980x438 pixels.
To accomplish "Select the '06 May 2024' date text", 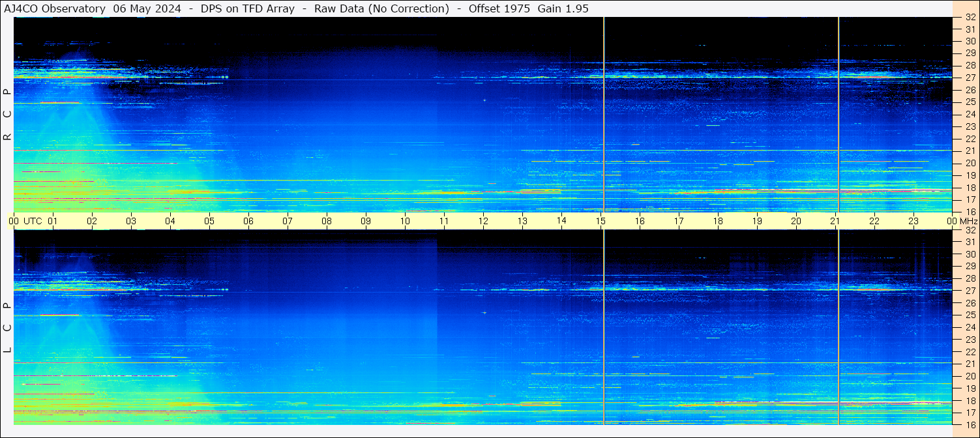I will point(147,8).
